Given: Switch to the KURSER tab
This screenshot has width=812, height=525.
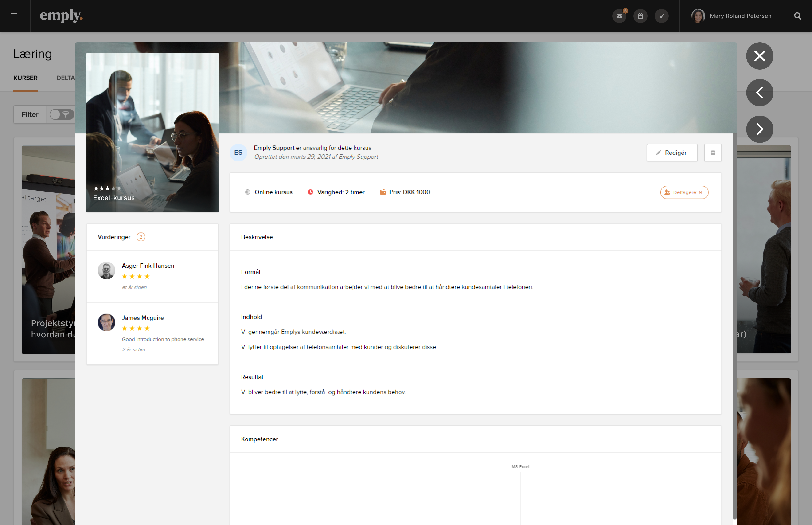Looking at the screenshot, I should tap(26, 78).
